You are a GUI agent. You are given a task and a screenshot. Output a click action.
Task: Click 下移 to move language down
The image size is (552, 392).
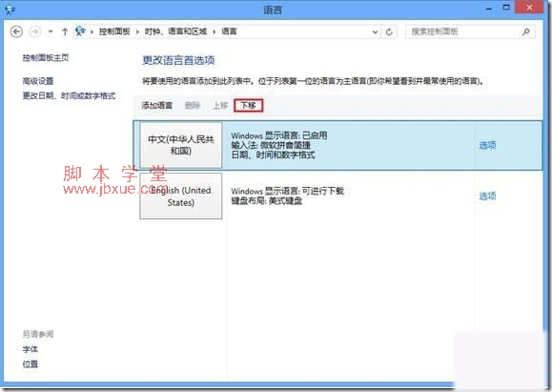tap(248, 105)
